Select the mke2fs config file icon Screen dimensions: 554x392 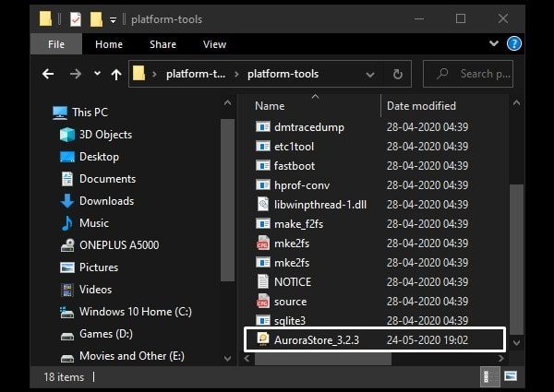[x=263, y=244]
